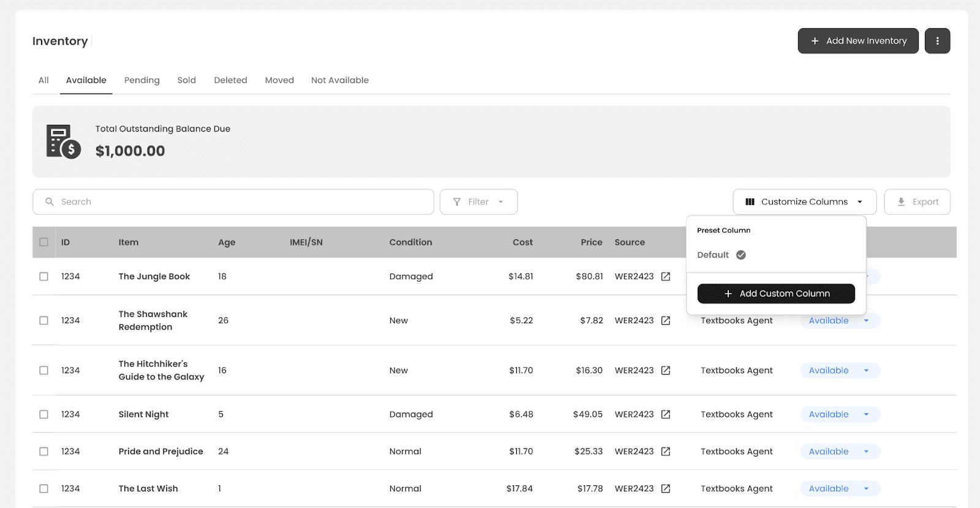Image resolution: width=980 pixels, height=508 pixels.
Task: Click the $25.33 price cell
Action: pos(589,452)
